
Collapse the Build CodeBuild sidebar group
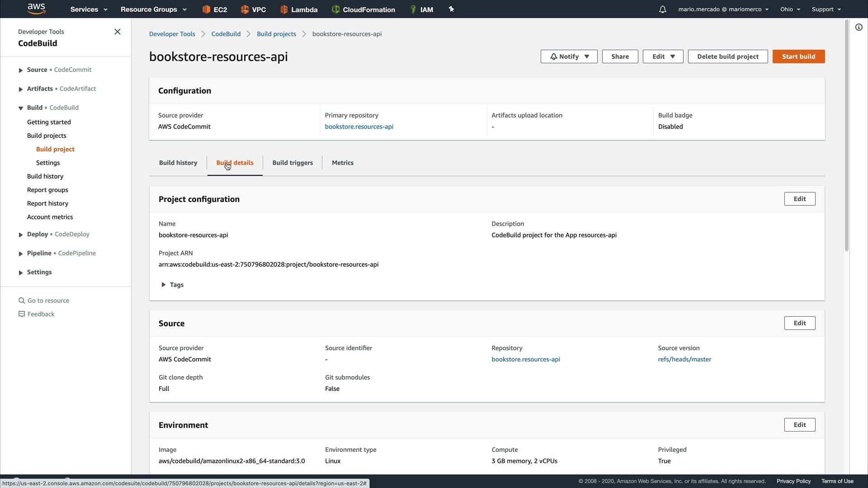pos(21,108)
